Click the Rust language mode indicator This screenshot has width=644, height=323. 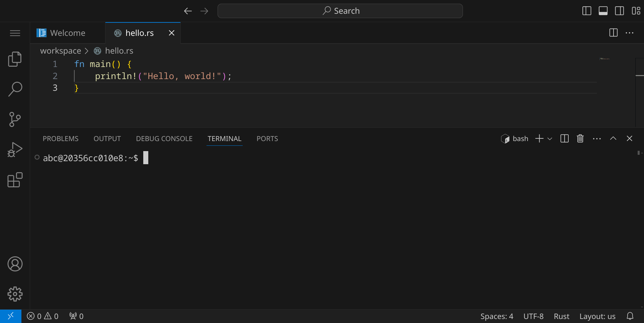tap(561, 316)
